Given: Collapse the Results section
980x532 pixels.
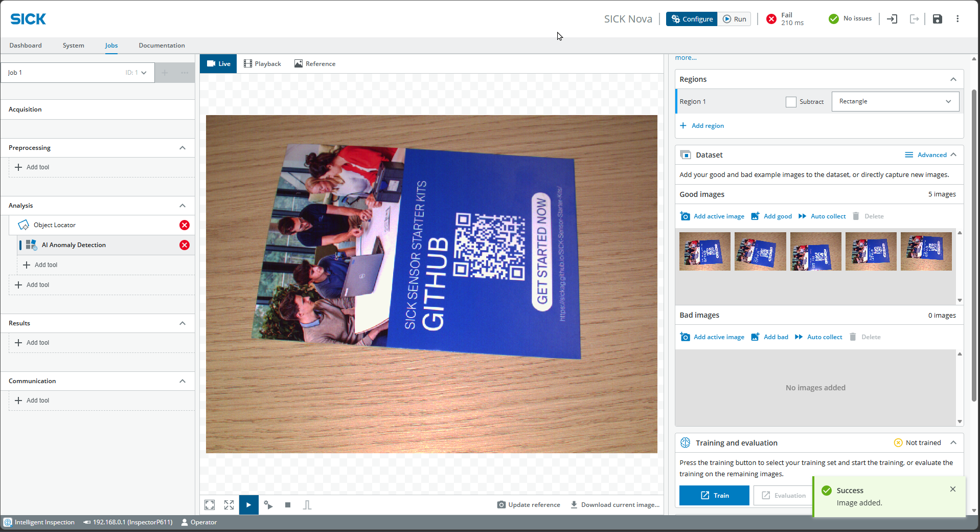Looking at the screenshot, I should coord(183,323).
